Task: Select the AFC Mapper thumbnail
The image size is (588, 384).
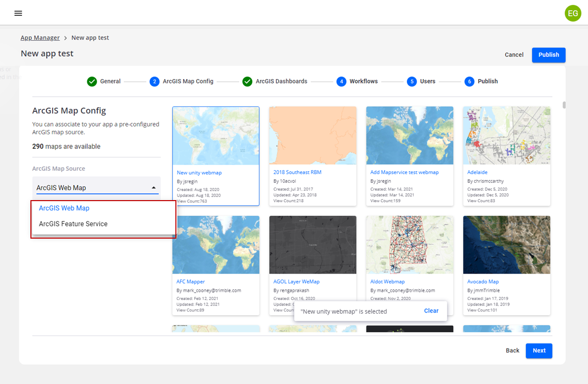Action: (x=215, y=245)
